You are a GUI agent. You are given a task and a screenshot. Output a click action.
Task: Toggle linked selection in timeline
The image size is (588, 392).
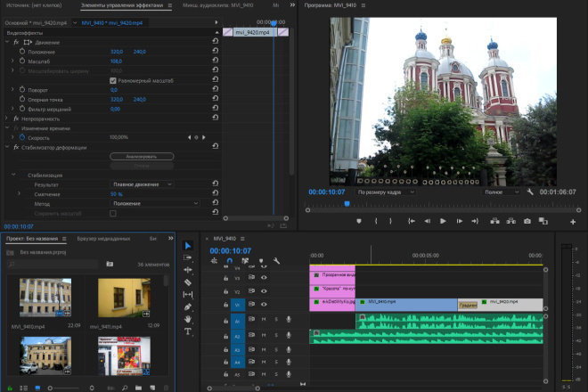click(x=245, y=261)
